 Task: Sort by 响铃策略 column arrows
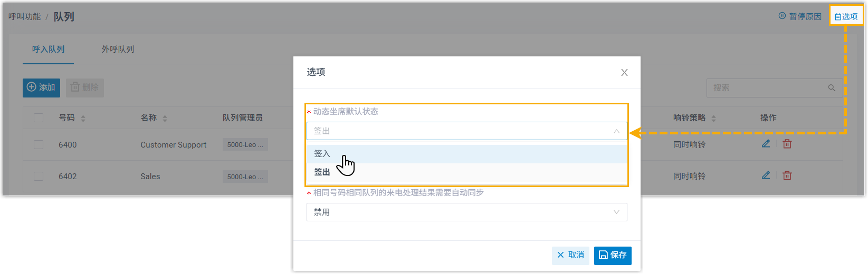click(713, 119)
